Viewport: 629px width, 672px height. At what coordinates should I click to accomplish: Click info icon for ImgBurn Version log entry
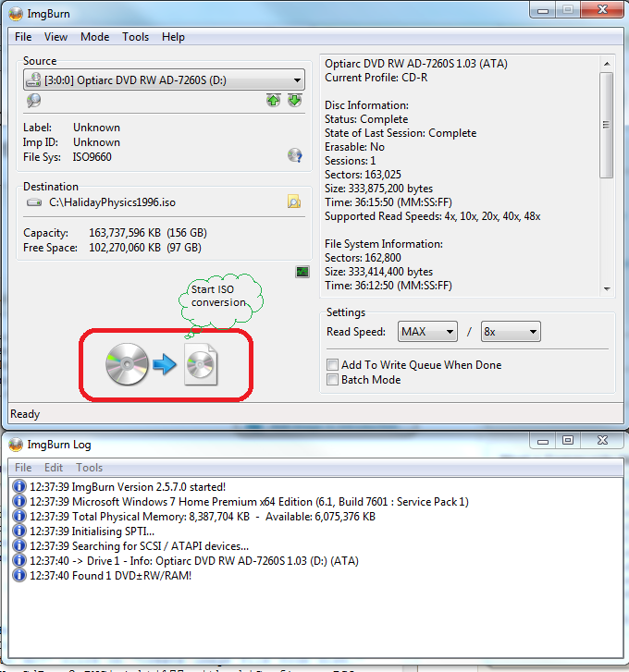(18, 486)
